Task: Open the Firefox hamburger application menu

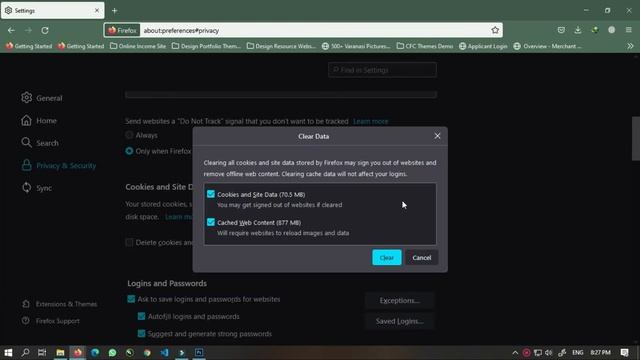Action: coord(629,30)
